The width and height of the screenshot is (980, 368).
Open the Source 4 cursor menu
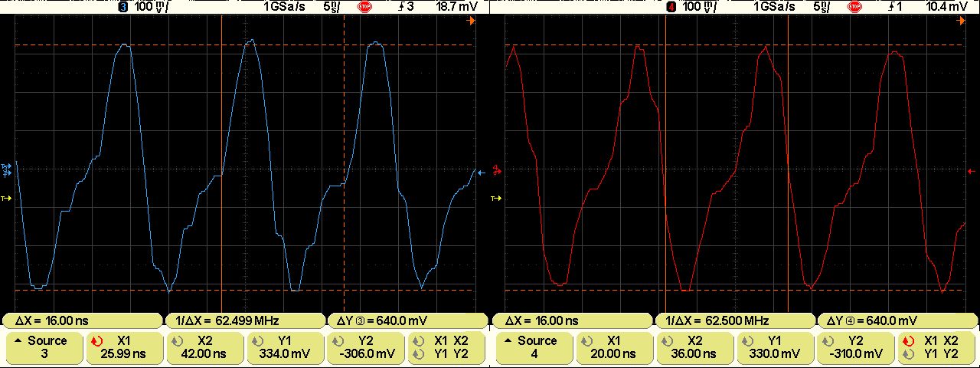tap(533, 347)
